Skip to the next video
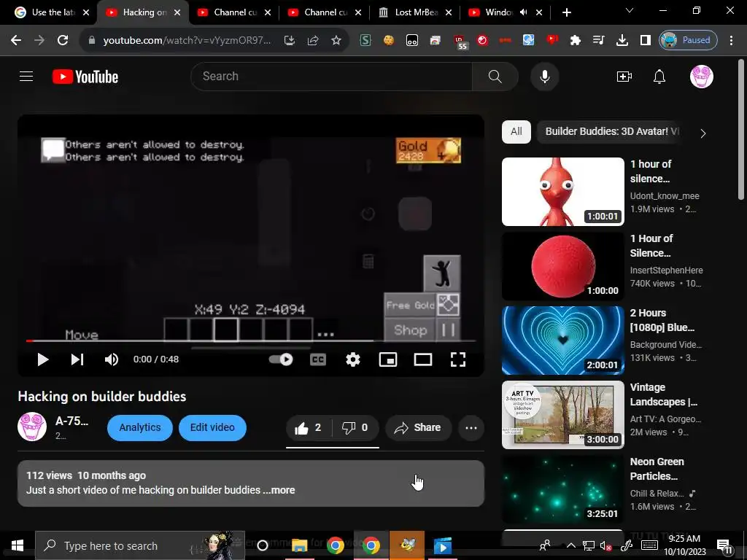747x560 pixels. click(77, 359)
